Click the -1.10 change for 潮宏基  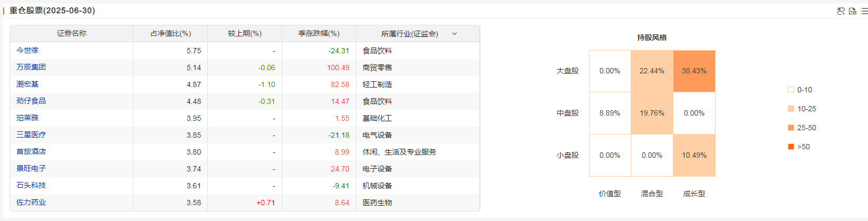(x=267, y=85)
